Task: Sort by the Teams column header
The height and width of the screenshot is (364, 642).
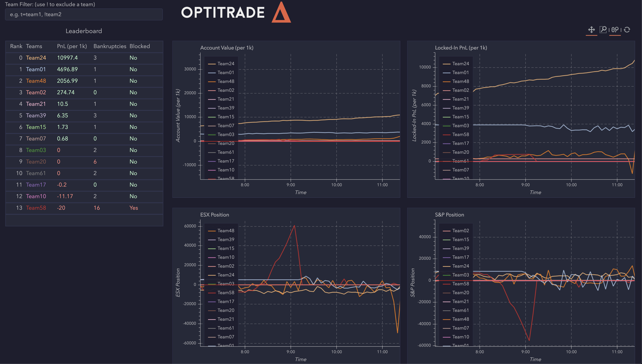Action: (x=34, y=46)
